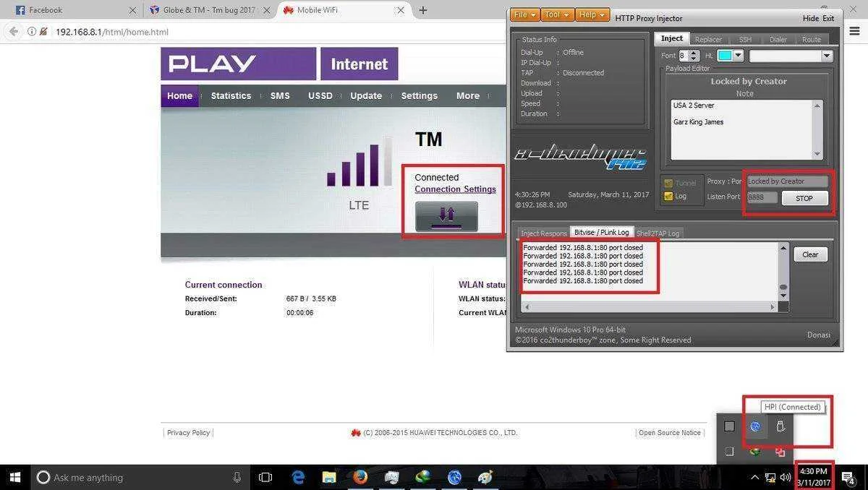This screenshot has height=490, width=868.
Task: Open the highlight color dropdown arrow
Action: [738, 56]
